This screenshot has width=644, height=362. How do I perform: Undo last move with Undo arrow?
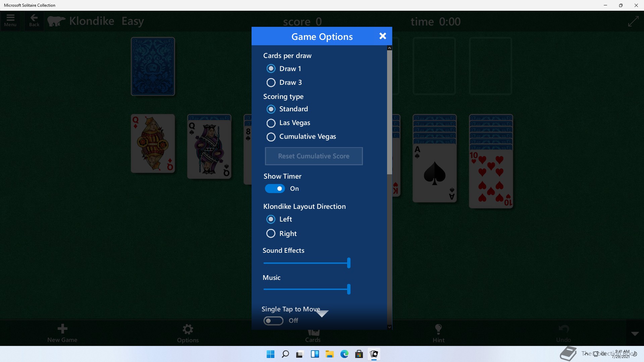563,333
